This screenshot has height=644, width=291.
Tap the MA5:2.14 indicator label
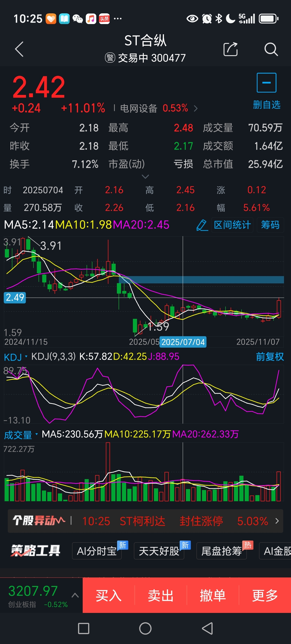point(29,225)
